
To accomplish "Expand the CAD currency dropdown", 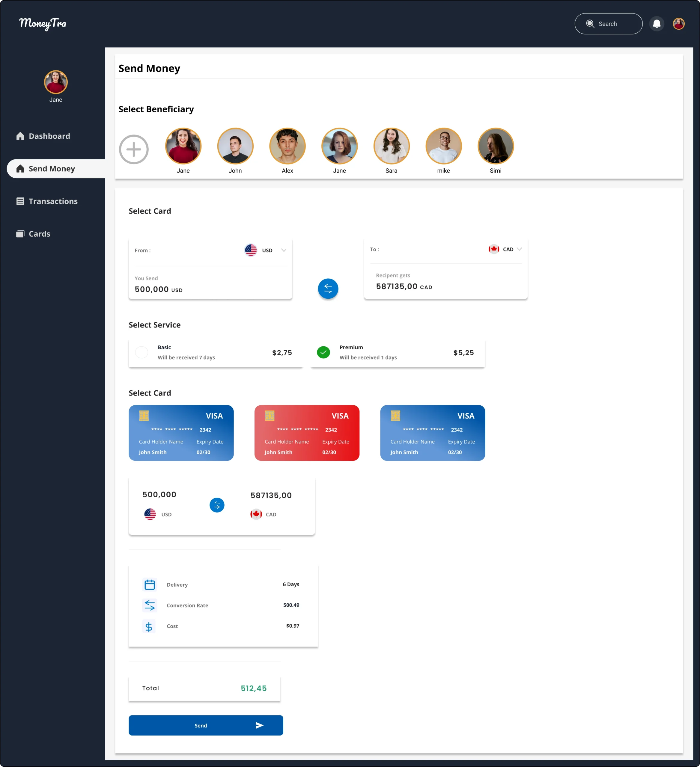I will pyautogui.click(x=519, y=249).
